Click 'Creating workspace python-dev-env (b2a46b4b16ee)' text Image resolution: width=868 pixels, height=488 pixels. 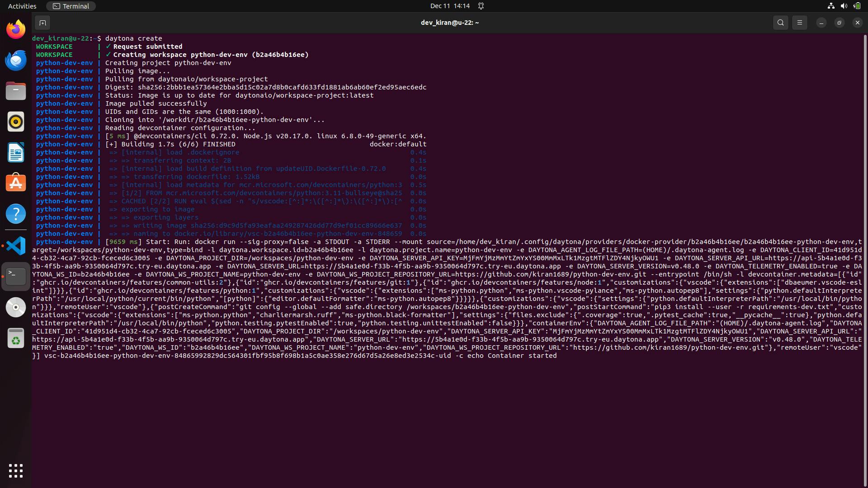tap(211, 55)
